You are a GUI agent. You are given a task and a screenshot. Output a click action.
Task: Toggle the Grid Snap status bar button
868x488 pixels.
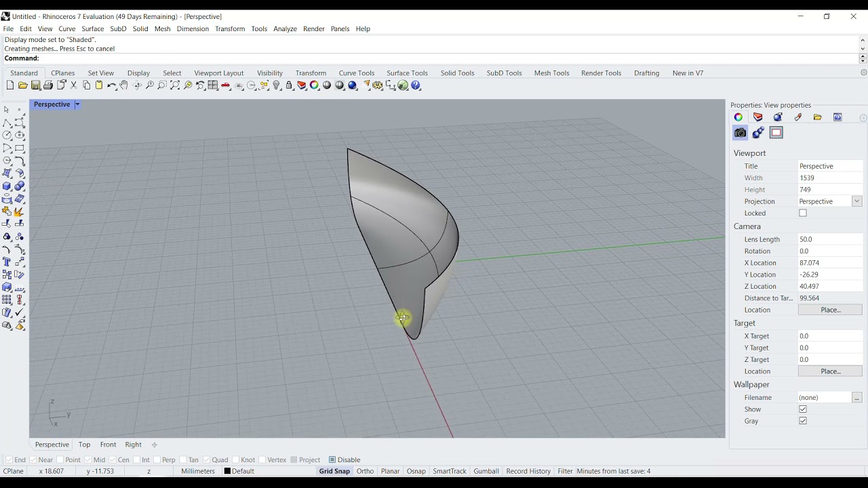click(x=334, y=471)
